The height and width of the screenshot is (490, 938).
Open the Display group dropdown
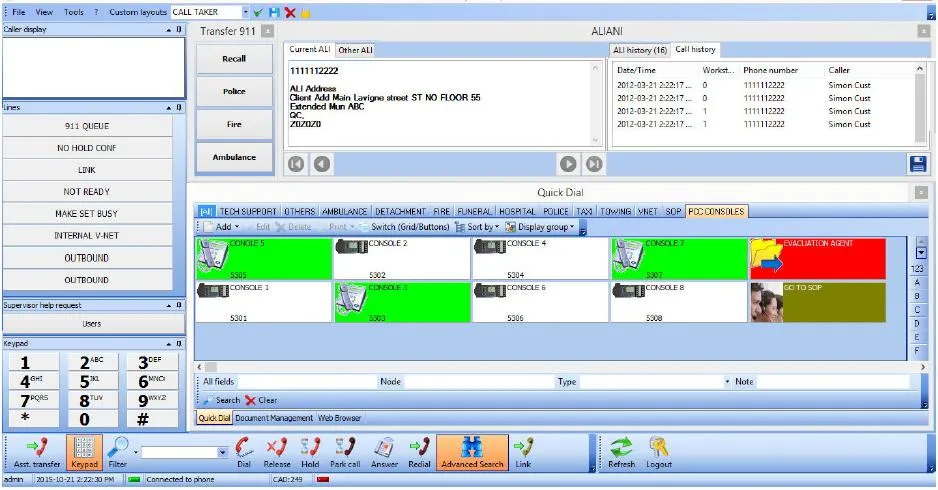tap(540, 227)
